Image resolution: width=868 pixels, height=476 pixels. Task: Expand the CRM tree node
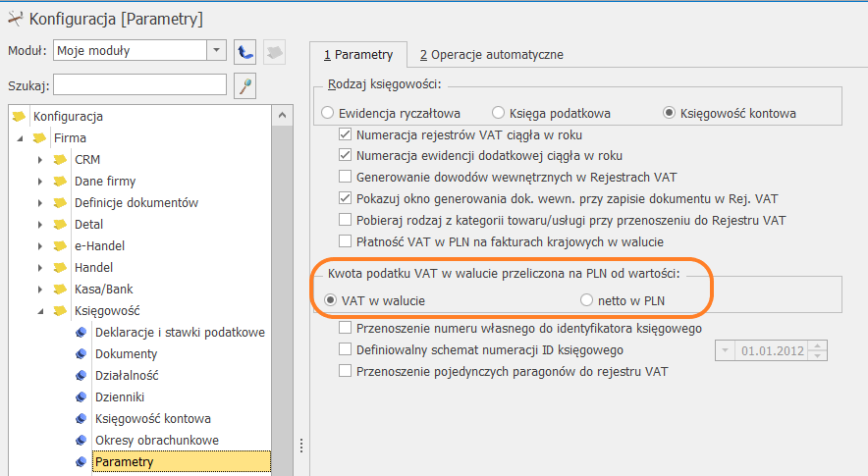(40, 160)
